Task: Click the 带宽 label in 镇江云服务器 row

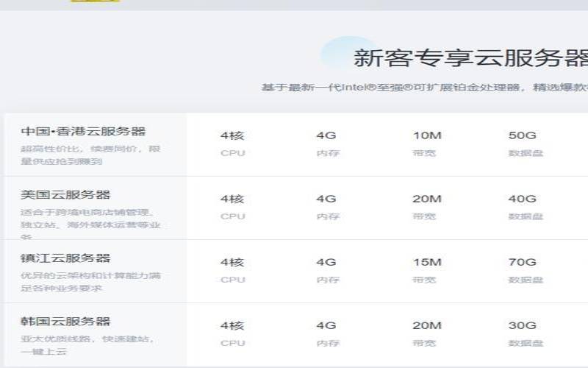Action: point(424,280)
